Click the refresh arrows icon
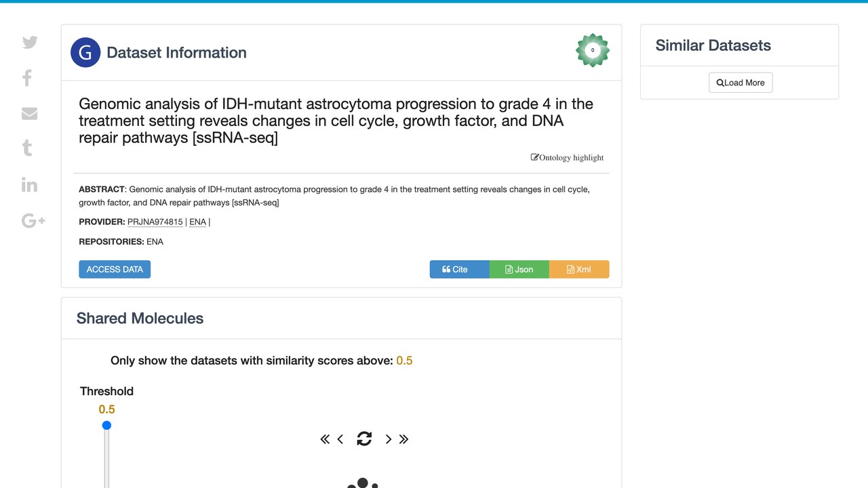Image resolution: width=868 pixels, height=488 pixels. [364, 439]
